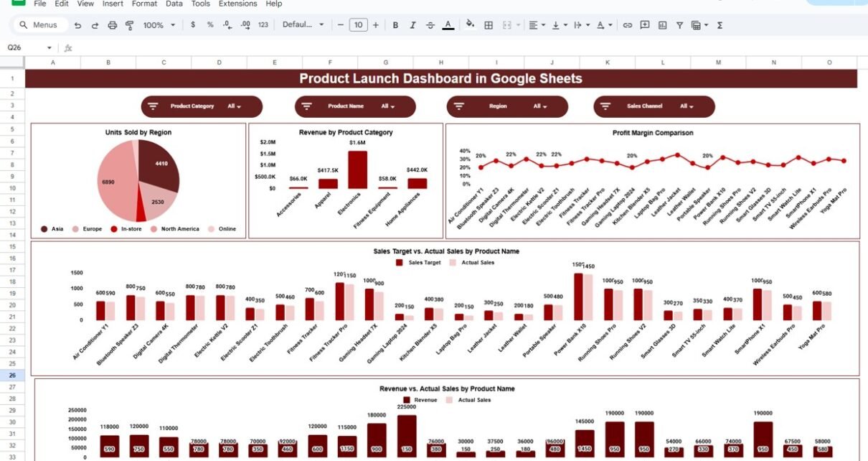Viewport: 868px width, 461px height.
Task: Open the Format menu
Action: pyautogui.click(x=144, y=4)
